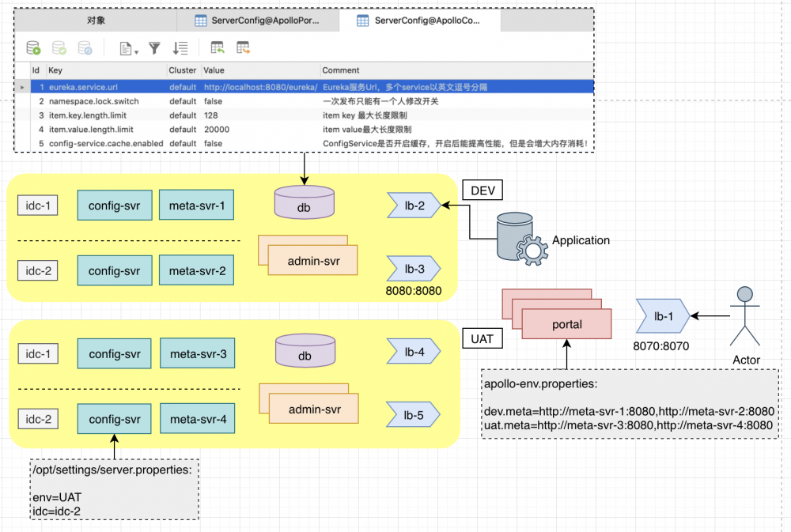Image resolution: width=791 pixels, height=532 pixels.
Task: Click the value cell 128
Action: (x=260, y=115)
